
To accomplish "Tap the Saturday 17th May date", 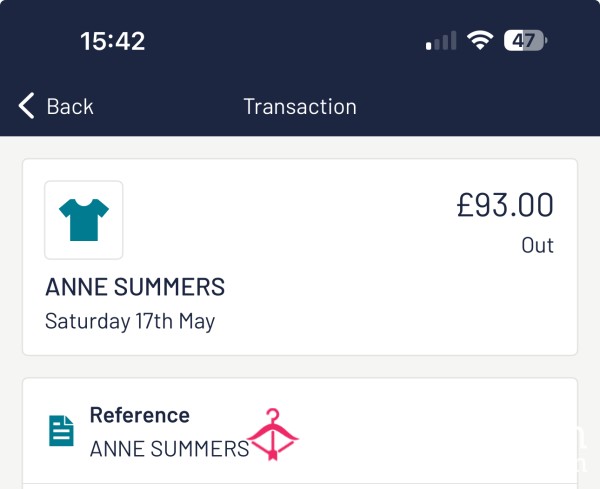I will pyautogui.click(x=130, y=321).
